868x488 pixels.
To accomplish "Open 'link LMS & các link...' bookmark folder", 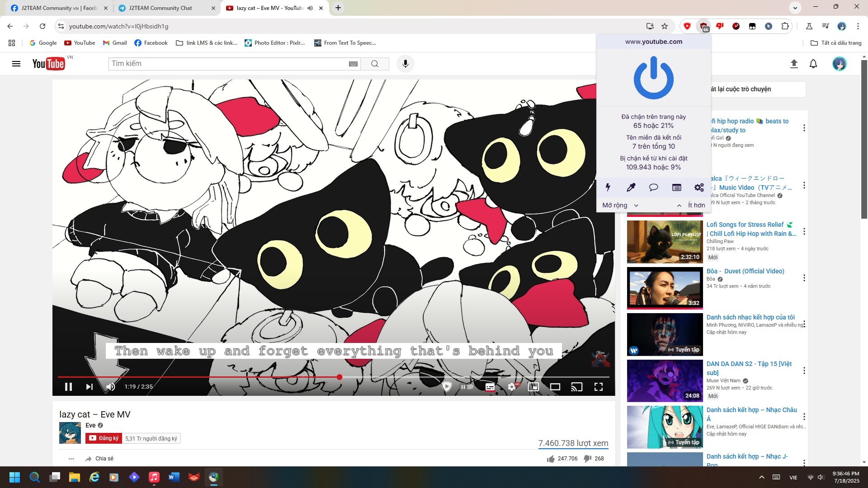I will (x=207, y=43).
